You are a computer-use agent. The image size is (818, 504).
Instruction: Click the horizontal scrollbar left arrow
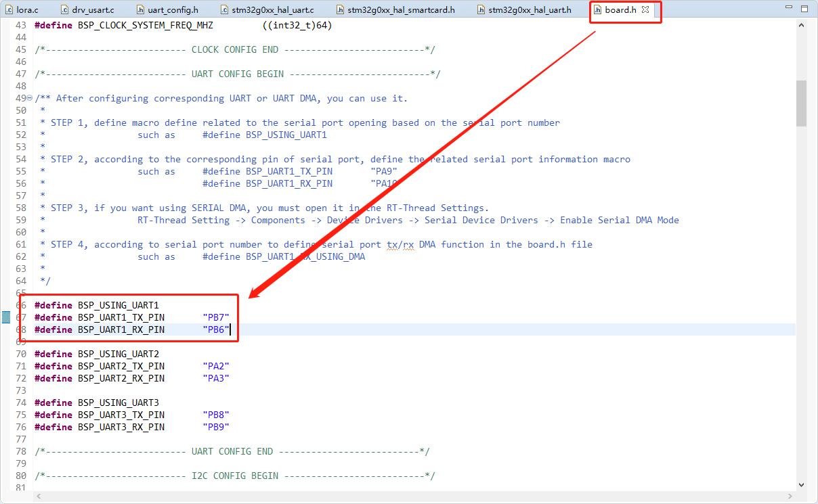(x=39, y=496)
